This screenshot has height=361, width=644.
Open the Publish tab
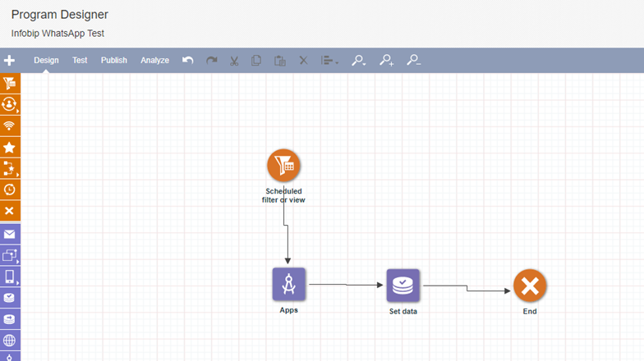pyautogui.click(x=114, y=61)
